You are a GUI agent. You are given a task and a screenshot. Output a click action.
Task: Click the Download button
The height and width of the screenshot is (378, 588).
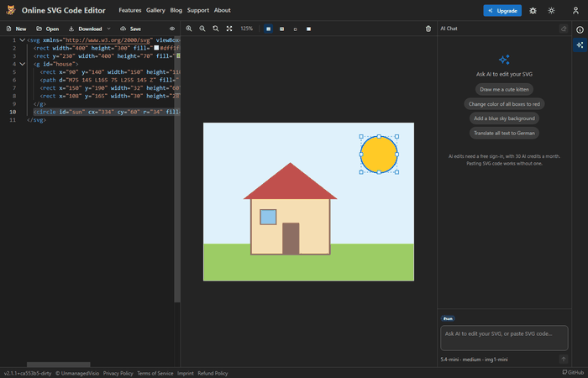pyautogui.click(x=85, y=29)
